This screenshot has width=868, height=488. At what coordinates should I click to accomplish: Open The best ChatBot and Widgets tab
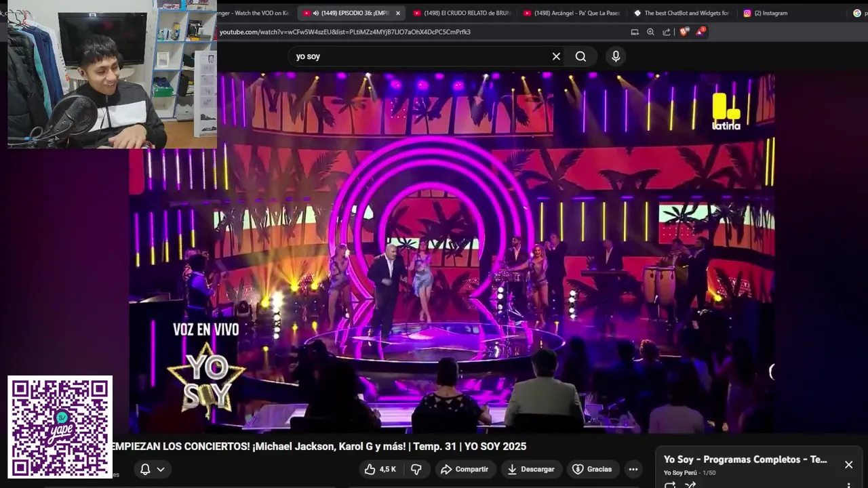click(x=682, y=13)
